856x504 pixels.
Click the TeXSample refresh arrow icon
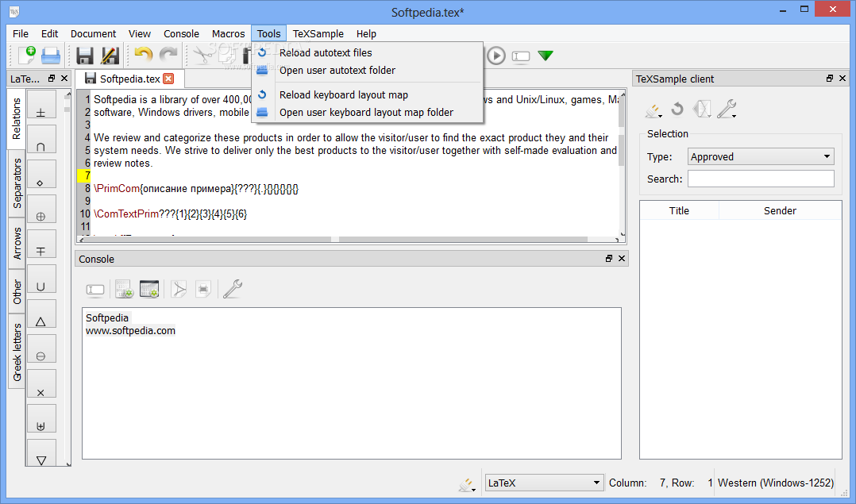pyautogui.click(x=677, y=110)
